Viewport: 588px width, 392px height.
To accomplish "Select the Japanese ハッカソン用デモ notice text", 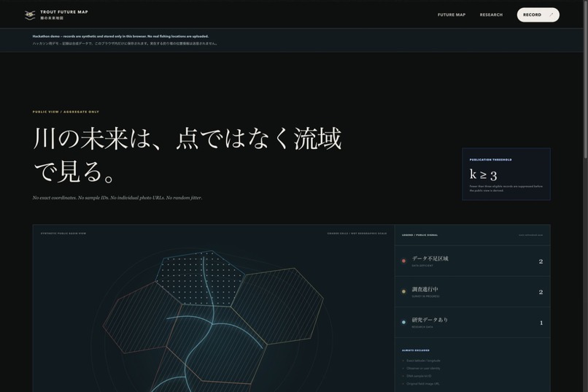I will [125, 44].
